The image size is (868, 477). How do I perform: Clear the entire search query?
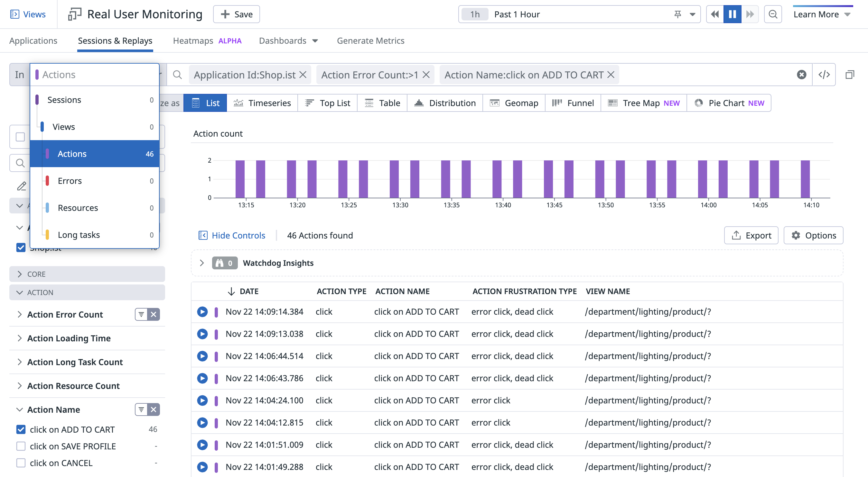point(801,74)
